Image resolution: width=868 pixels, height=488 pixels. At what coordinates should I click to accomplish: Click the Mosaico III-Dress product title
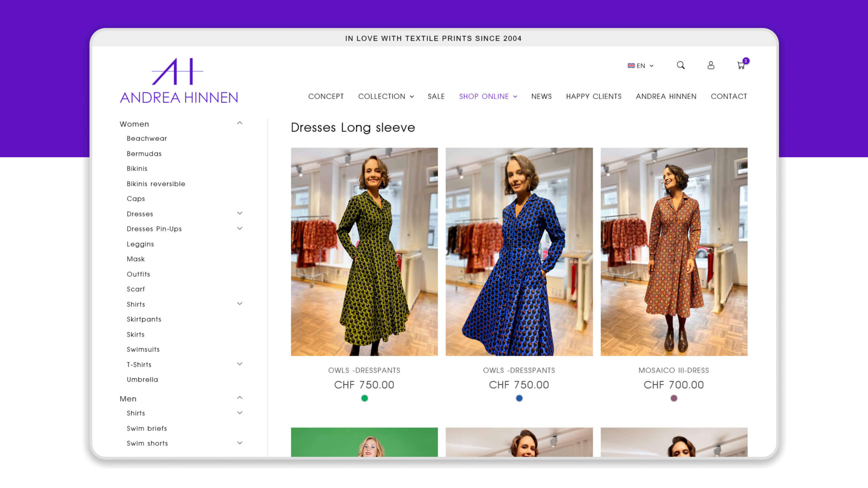pyautogui.click(x=674, y=370)
